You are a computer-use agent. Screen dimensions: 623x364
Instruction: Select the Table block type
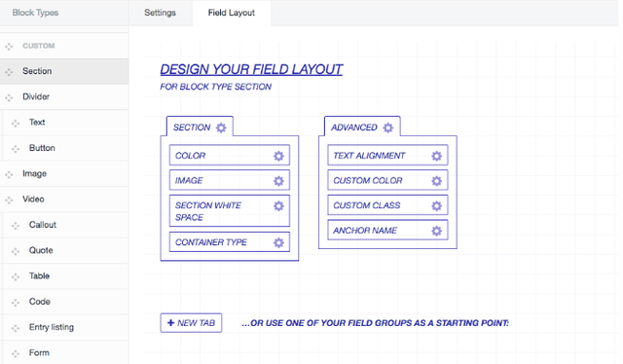[x=66, y=276]
